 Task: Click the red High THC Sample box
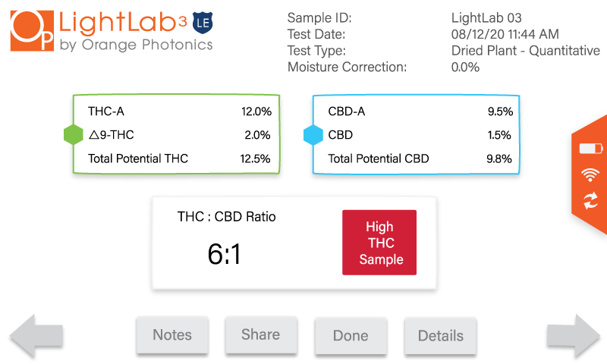(x=379, y=243)
